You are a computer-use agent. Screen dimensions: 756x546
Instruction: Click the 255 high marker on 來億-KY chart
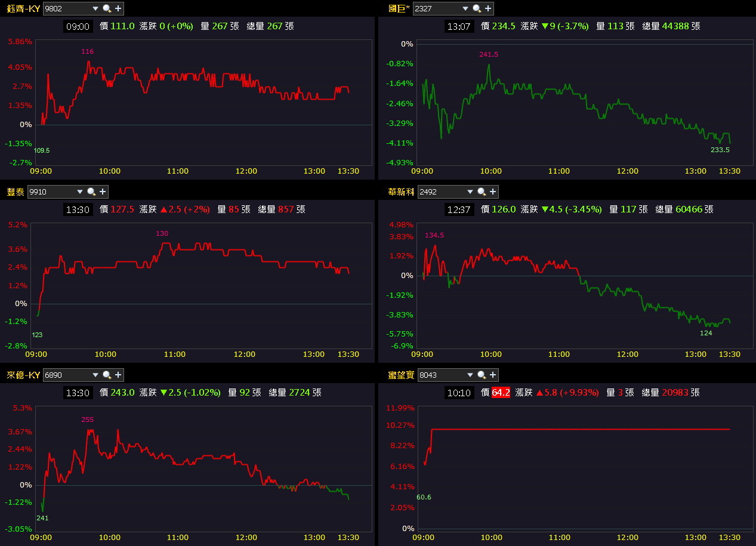(87, 419)
